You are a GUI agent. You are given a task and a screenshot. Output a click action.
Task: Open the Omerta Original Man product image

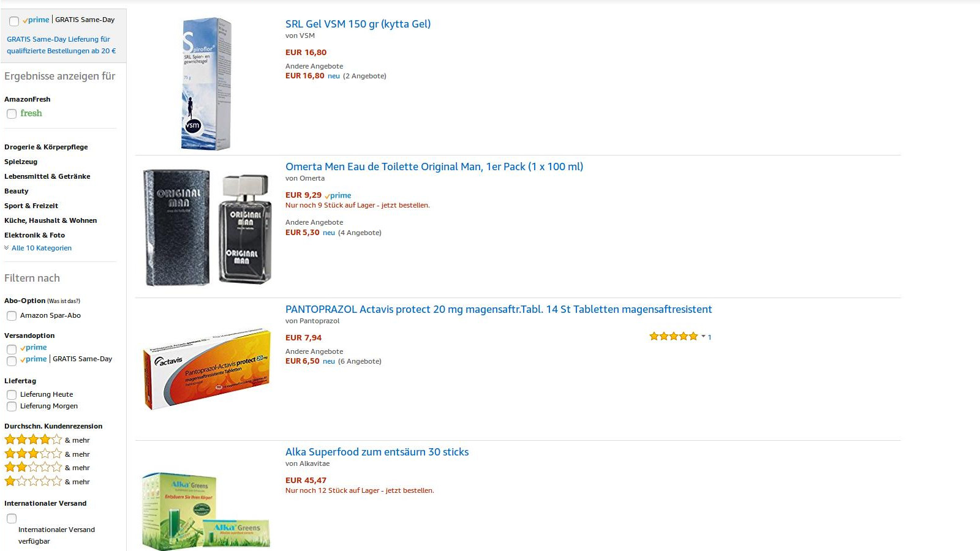[x=206, y=227]
